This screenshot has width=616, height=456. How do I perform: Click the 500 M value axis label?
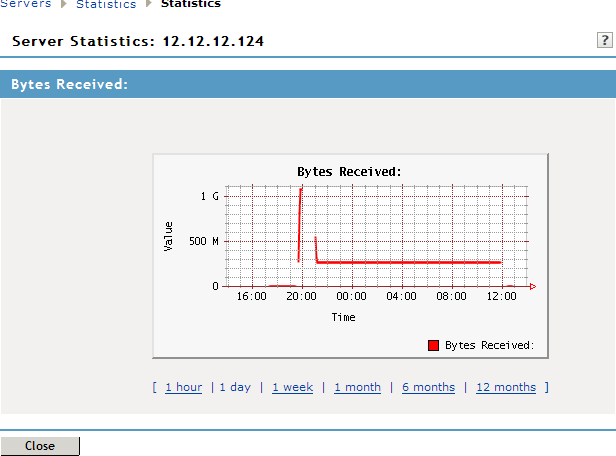(204, 241)
